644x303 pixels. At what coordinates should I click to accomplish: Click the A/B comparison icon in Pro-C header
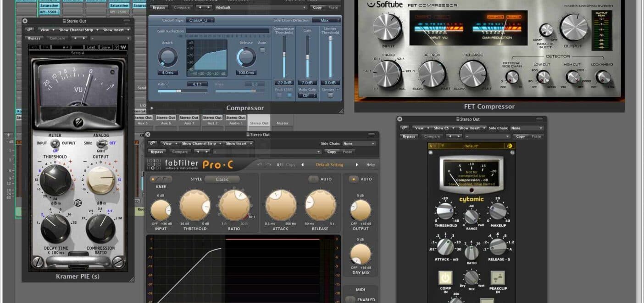[279, 164]
